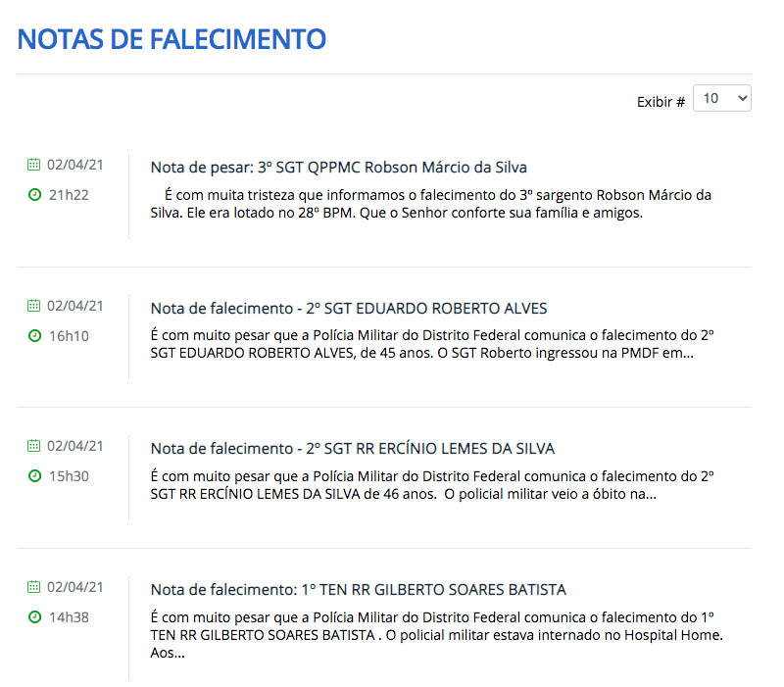Image resolution: width=784 pixels, height=687 pixels.
Task: Click the NOTAS DE FALECIMENTO page heading
Action: pos(171,39)
